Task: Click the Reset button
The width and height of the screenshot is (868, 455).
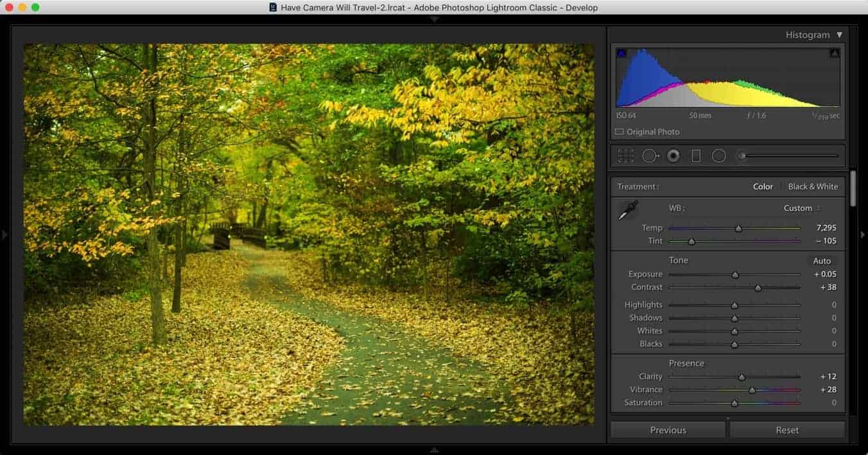Action: click(x=787, y=430)
